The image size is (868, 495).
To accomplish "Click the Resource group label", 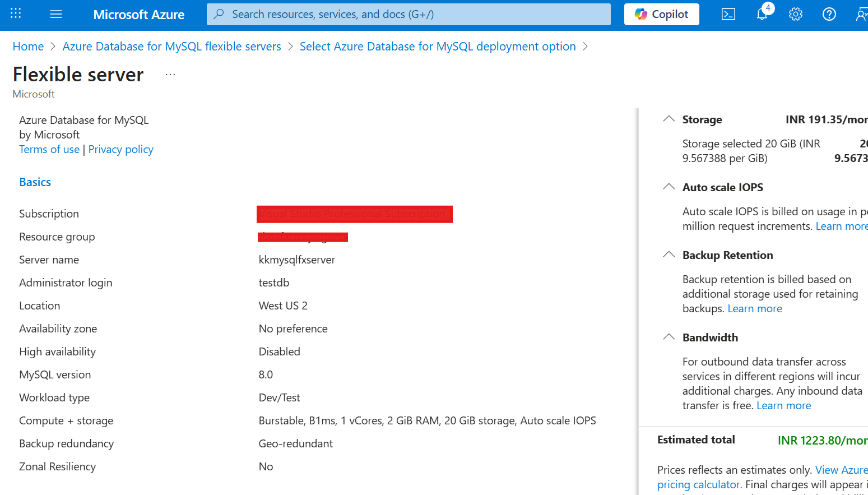I will click(x=57, y=237).
